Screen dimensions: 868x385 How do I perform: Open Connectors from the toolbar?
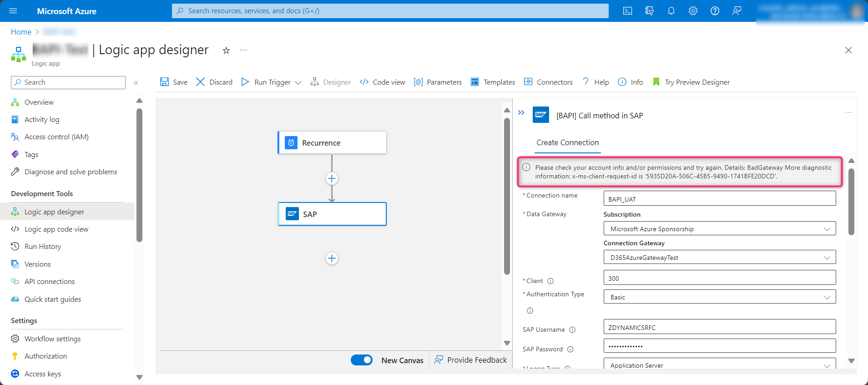coord(548,82)
